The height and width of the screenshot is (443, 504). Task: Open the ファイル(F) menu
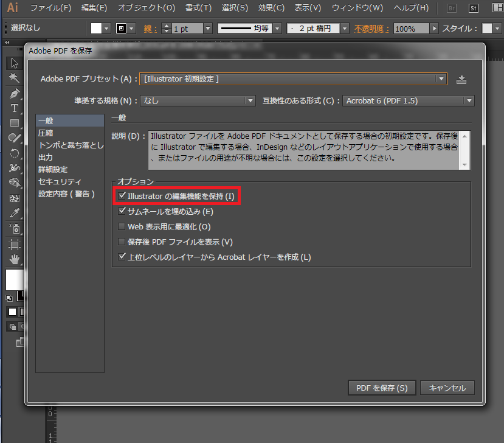click(51, 8)
